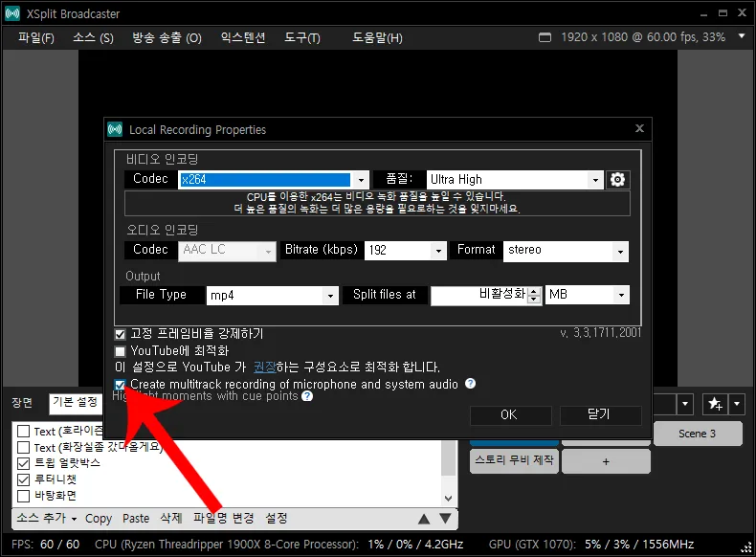Viewport: 756px width, 557px height.
Task: Click sources list scrollbar down arrow
Action: point(449,499)
